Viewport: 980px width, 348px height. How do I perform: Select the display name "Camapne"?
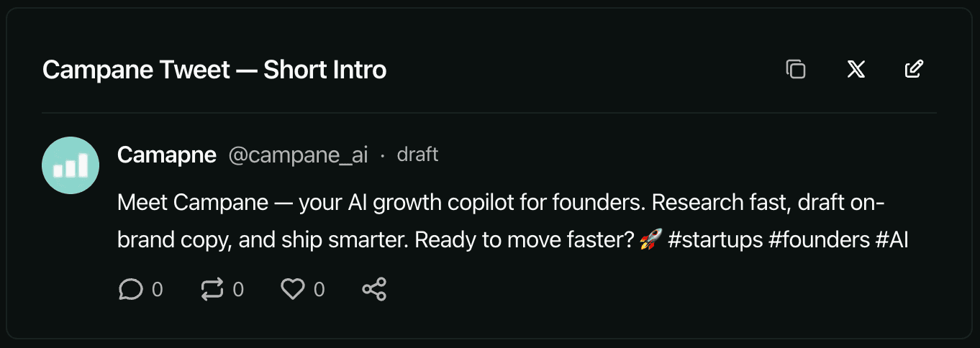(x=167, y=155)
